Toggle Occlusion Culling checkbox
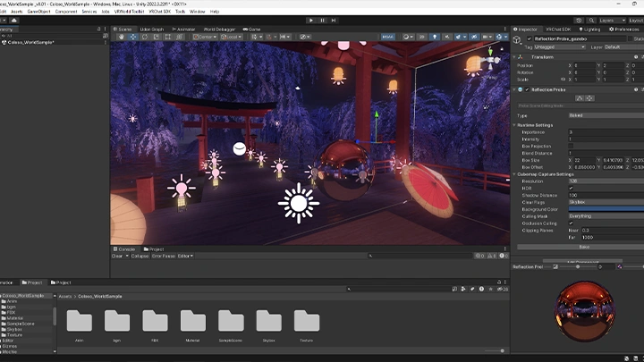This screenshot has width=644, height=362. [x=571, y=223]
